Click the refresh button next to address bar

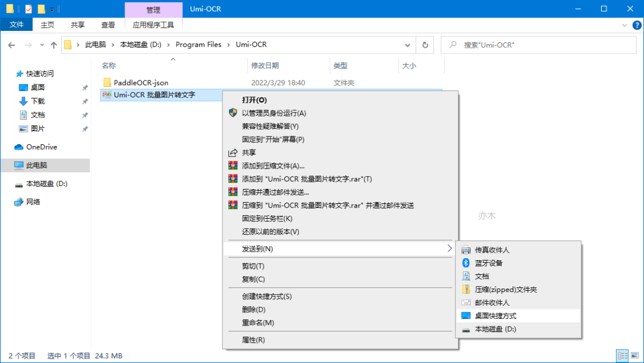[x=425, y=45]
